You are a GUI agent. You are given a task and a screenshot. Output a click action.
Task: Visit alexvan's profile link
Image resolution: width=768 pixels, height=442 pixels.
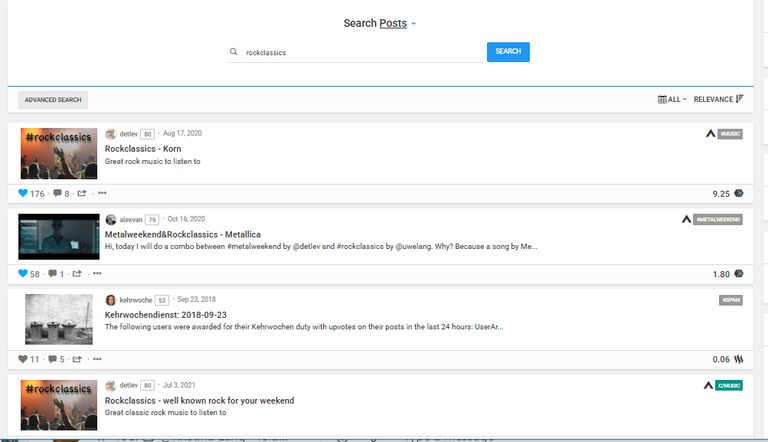pos(131,220)
